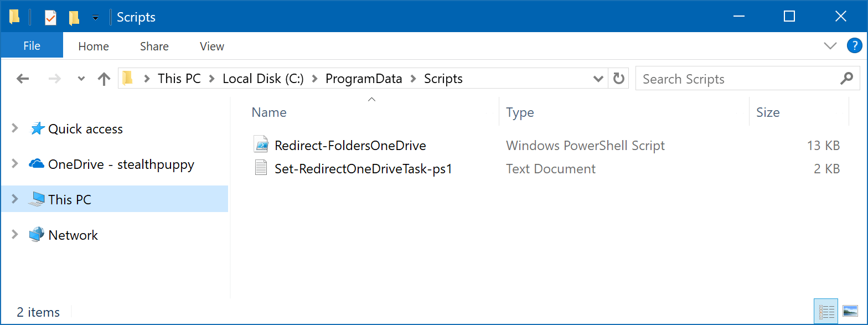Select OneDrive - stealthpuppy in sidebar
The width and height of the screenshot is (868, 325).
click(x=121, y=164)
